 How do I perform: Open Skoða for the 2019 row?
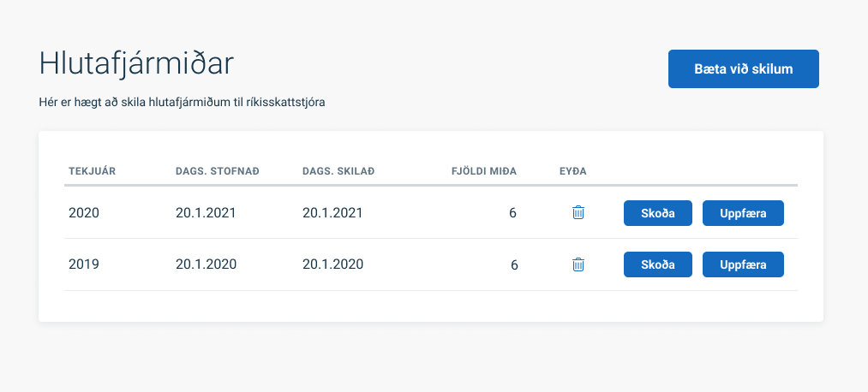coord(658,264)
